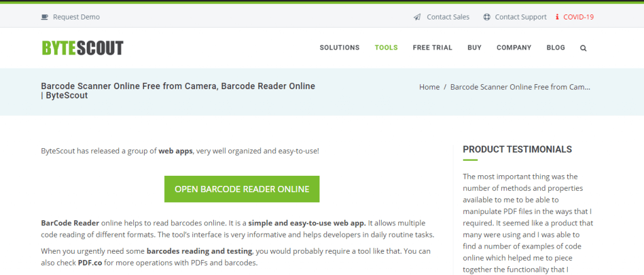Screen dimensions: 644x275
Task: Click the coffee cup icon beside Request Demo
Action: coord(45,17)
